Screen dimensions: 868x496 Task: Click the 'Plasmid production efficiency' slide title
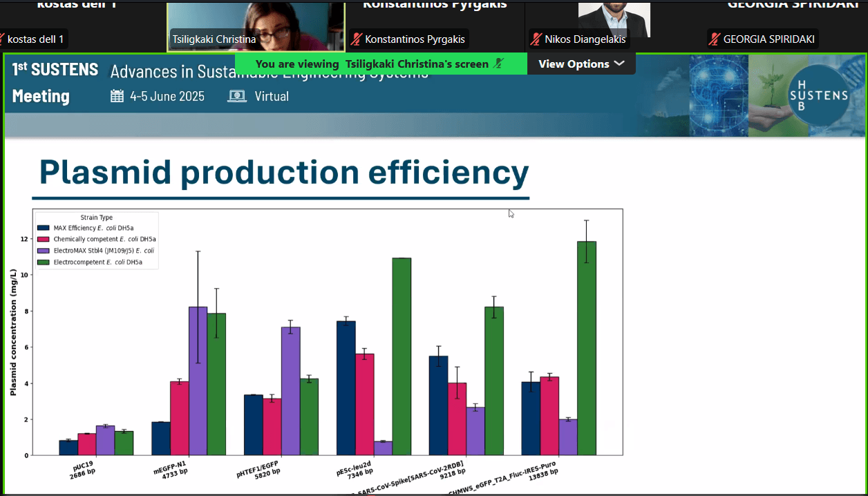283,172
